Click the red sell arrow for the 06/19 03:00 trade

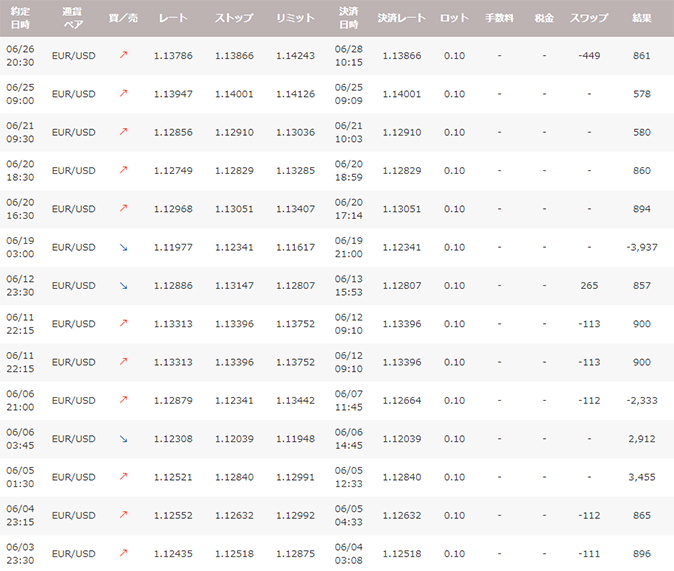click(x=124, y=247)
